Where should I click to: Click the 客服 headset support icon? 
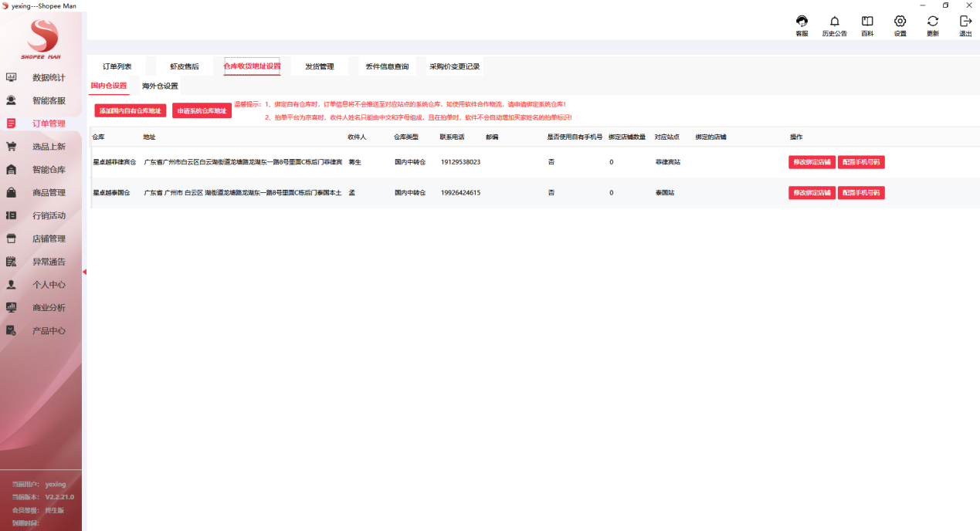(x=802, y=24)
